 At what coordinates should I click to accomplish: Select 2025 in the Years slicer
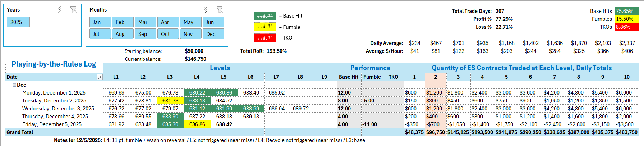18,22
